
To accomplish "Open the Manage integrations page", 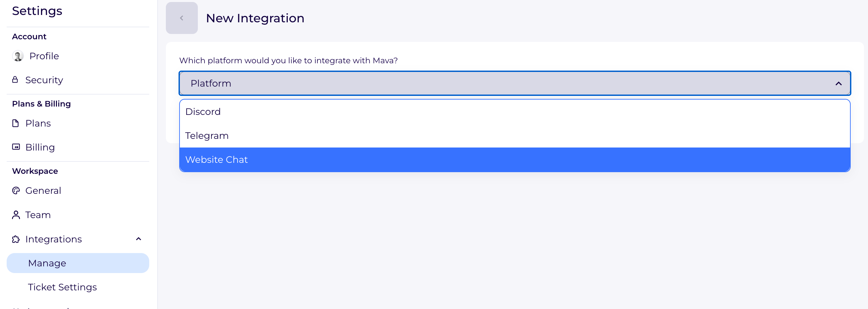I will pyautogui.click(x=47, y=263).
